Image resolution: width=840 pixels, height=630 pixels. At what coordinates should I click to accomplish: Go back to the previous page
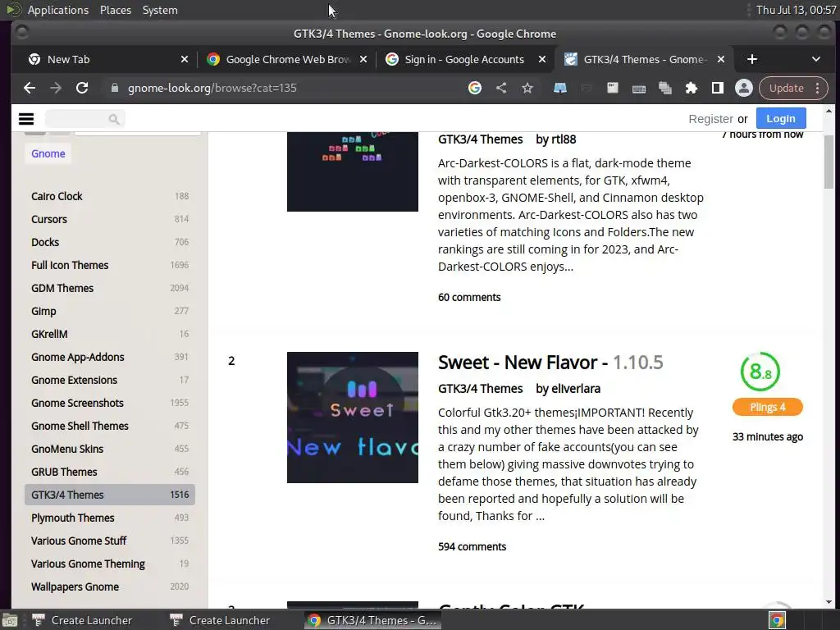[30, 88]
